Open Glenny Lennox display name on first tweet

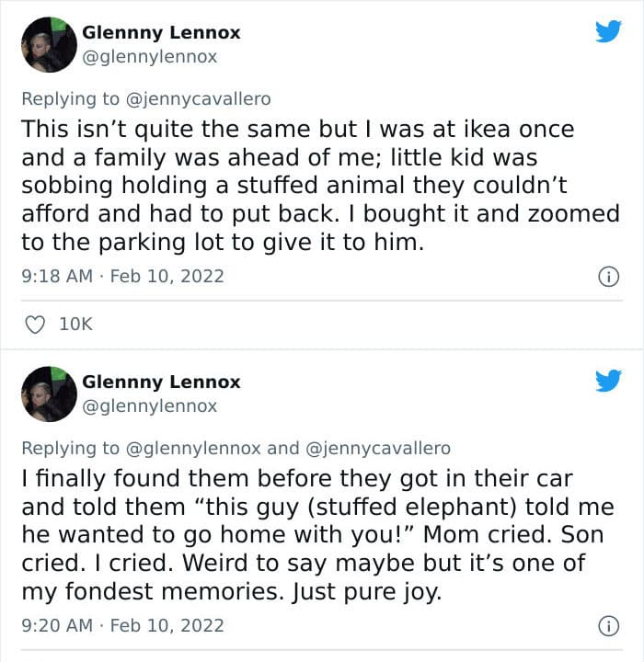[x=161, y=32]
